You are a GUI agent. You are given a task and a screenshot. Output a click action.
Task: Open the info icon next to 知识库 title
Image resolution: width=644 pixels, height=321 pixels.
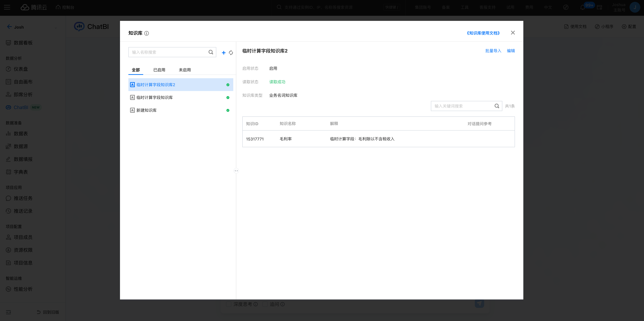tap(147, 33)
